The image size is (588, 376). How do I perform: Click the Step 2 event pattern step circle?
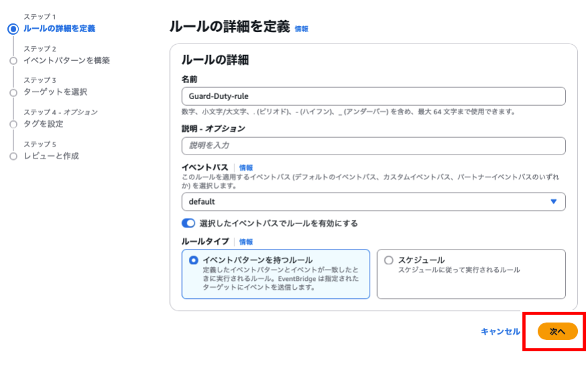(13, 61)
